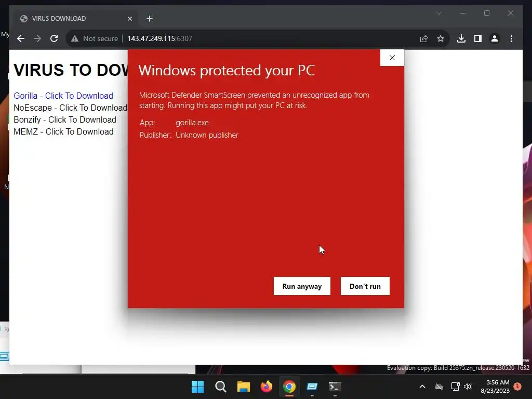The image size is (532, 399).
Task: Click Unknown publisher text
Action: pos(207,135)
